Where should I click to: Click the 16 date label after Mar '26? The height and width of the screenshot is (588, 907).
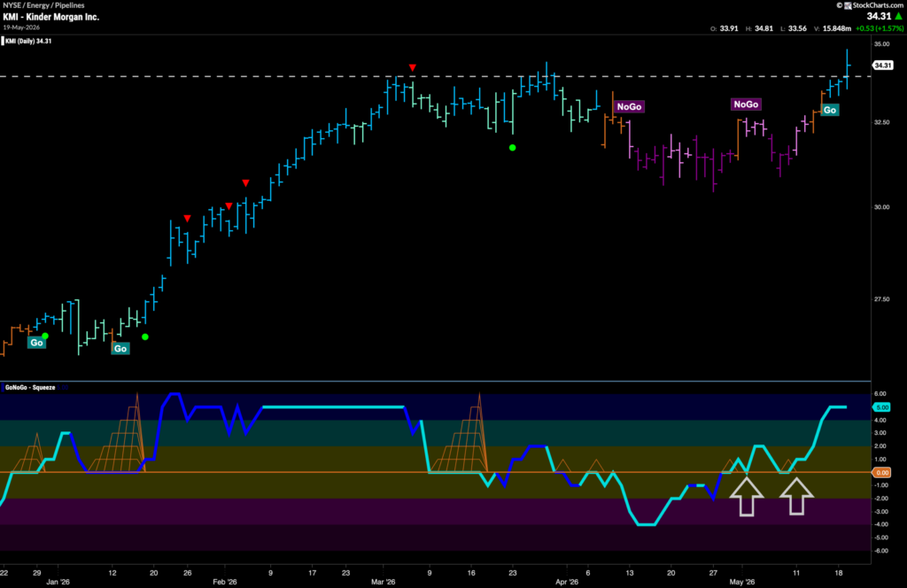(x=471, y=573)
